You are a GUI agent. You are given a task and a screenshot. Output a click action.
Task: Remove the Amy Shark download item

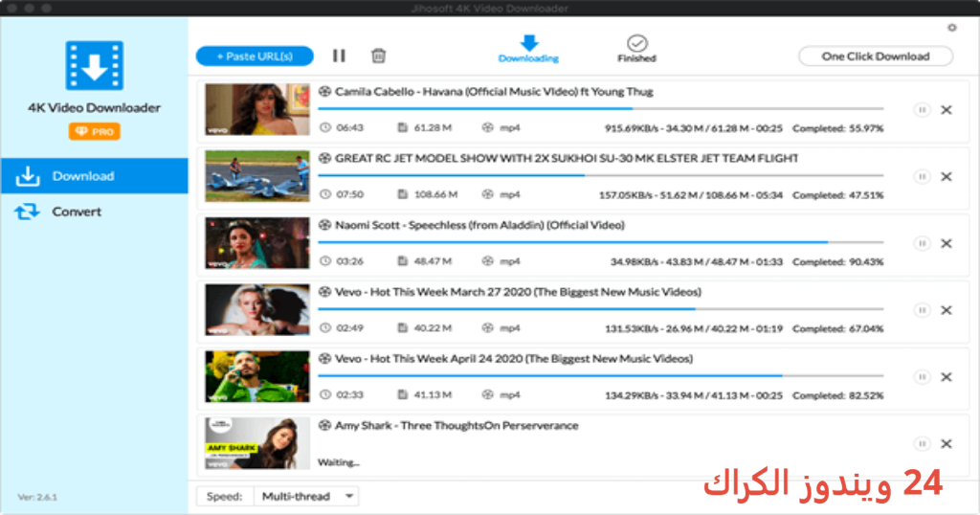tap(947, 444)
